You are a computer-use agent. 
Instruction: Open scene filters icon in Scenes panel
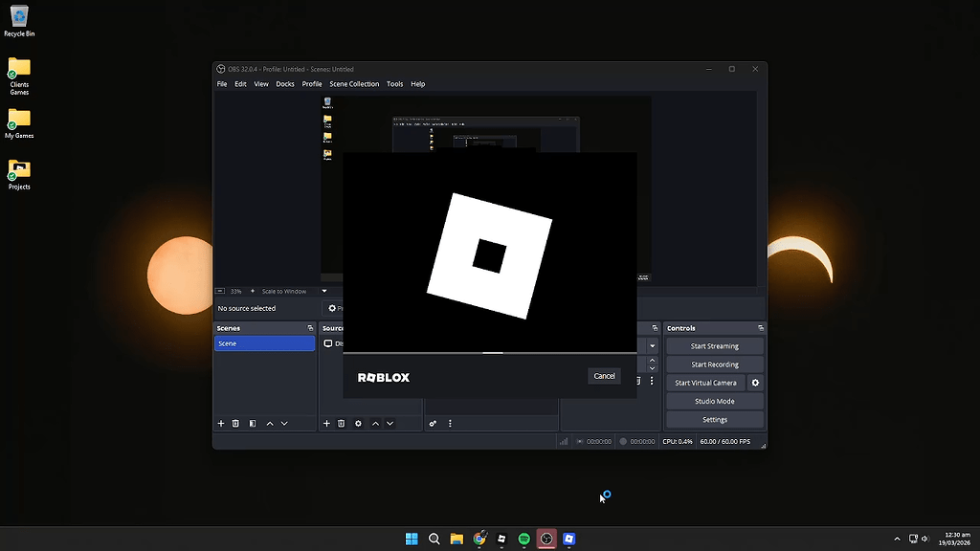[253, 424]
